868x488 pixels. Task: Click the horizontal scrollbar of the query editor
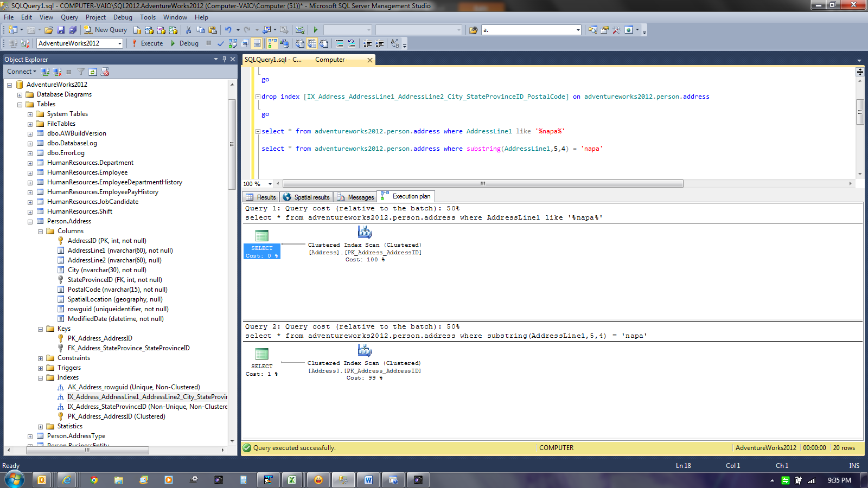point(482,184)
